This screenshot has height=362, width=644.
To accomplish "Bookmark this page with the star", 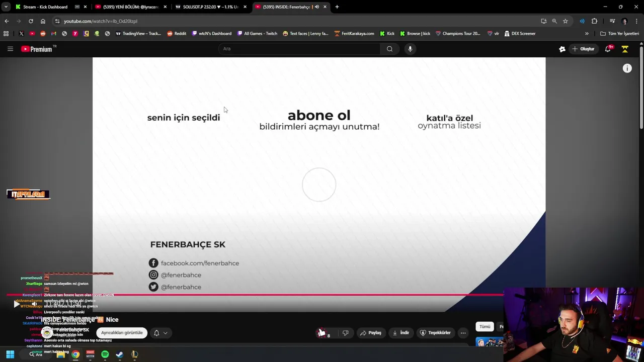I will [x=566, y=21].
